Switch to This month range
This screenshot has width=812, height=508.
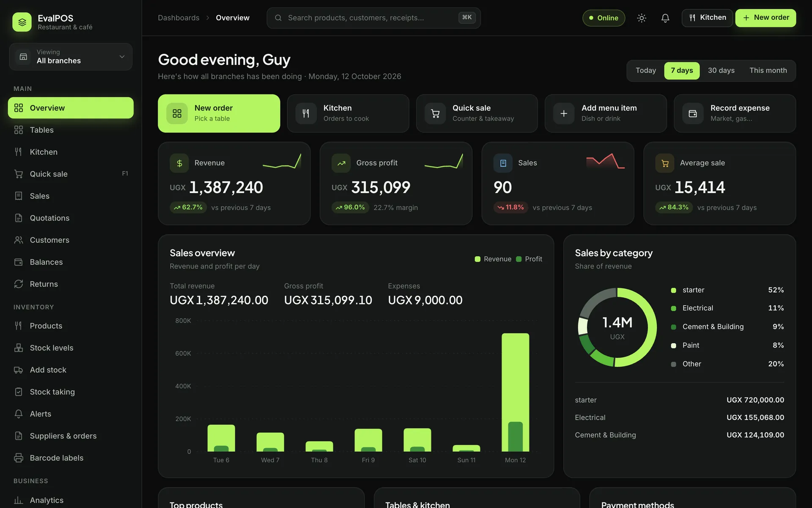(768, 71)
